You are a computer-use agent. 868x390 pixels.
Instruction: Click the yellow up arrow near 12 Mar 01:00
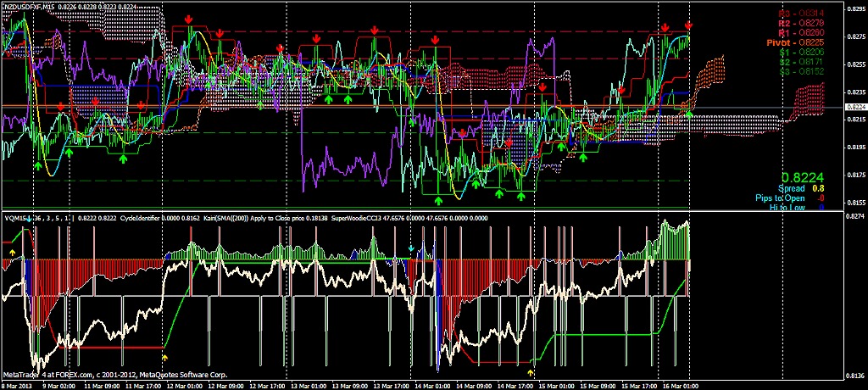point(164,359)
